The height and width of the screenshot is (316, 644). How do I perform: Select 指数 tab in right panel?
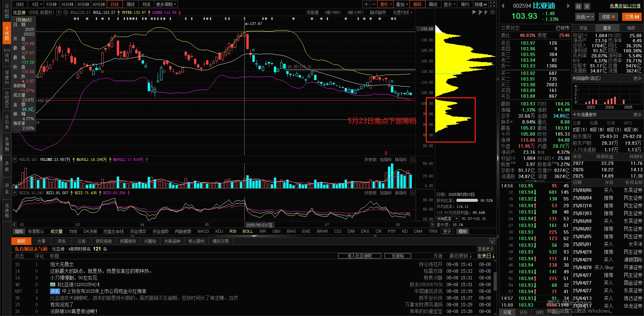(631, 28)
